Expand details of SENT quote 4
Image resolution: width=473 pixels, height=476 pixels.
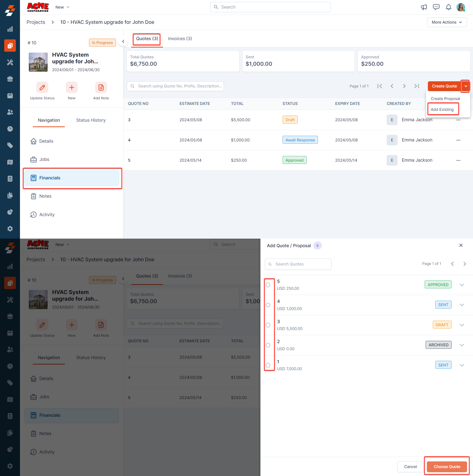coord(462,305)
